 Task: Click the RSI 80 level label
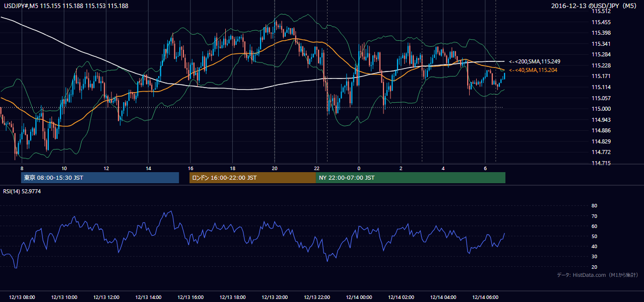(x=594, y=206)
